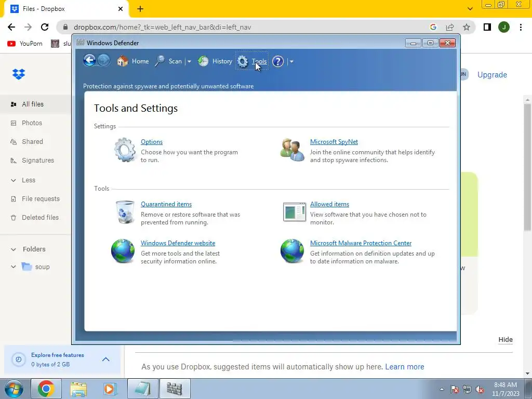
Task: Open Windows Explorer from taskbar
Action: pos(78,389)
